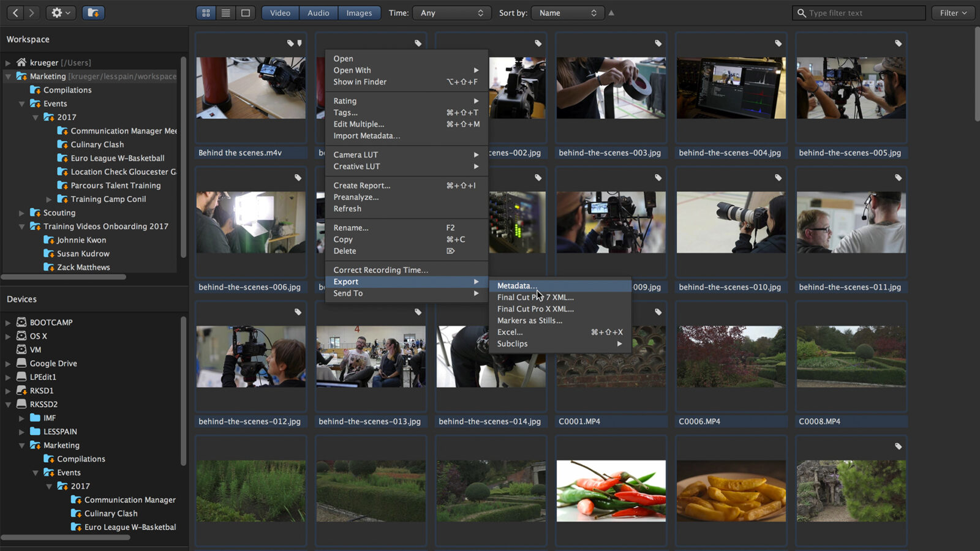Go back with the left arrow button
This screenshot has height=551, width=980.
[x=15, y=12]
